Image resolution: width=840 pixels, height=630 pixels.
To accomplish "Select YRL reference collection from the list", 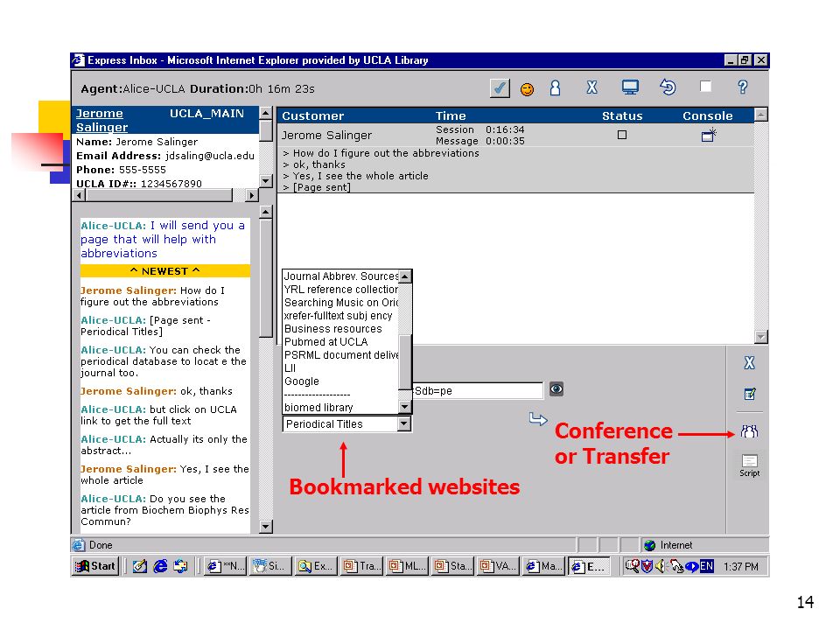I will point(340,290).
